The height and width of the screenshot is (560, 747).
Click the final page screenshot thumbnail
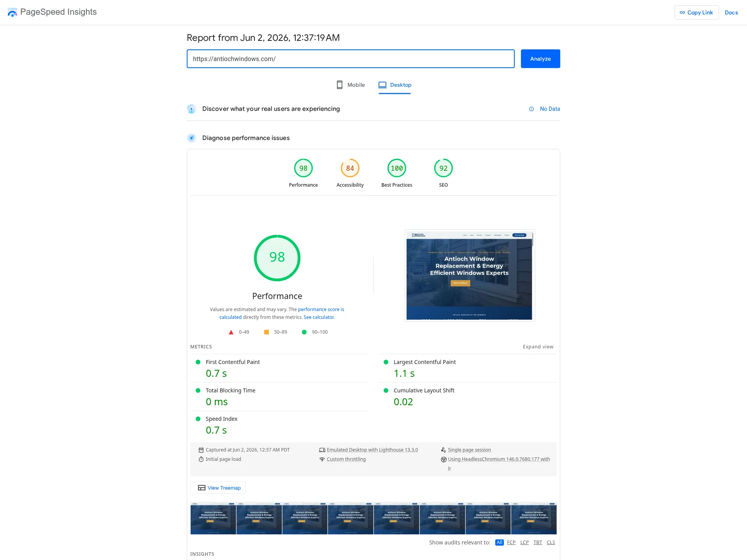click(x=470, y=275)
